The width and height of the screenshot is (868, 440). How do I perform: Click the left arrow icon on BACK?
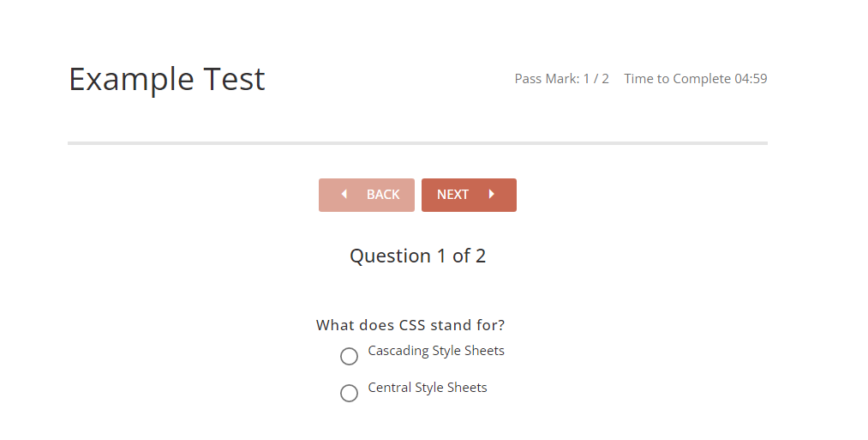click(344, 195)
